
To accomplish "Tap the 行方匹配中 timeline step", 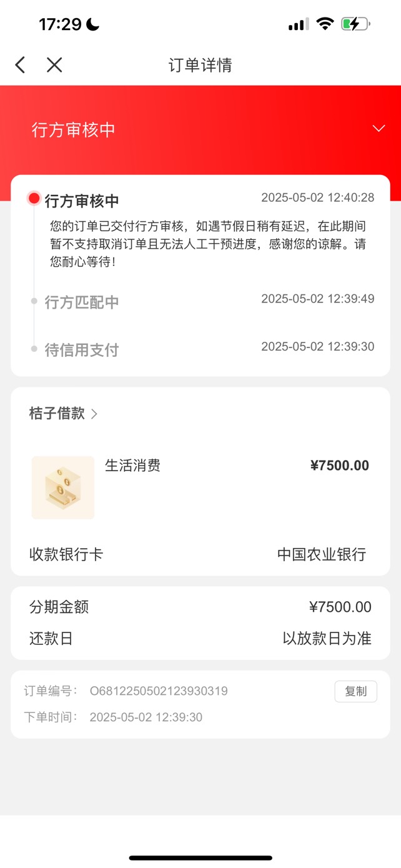I will [x=82, y=302].
